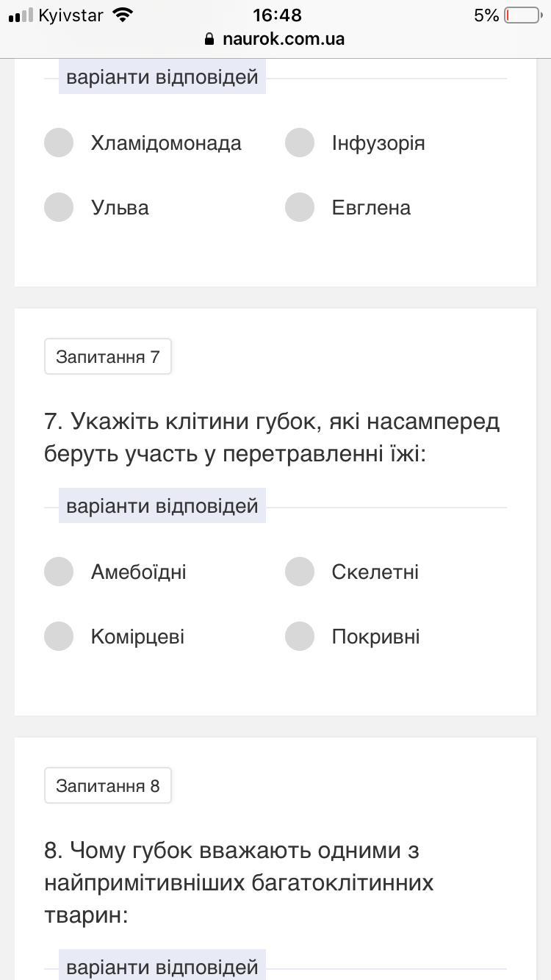
Task: Choose the Ульва answer option
Action: tap(59, 207)
